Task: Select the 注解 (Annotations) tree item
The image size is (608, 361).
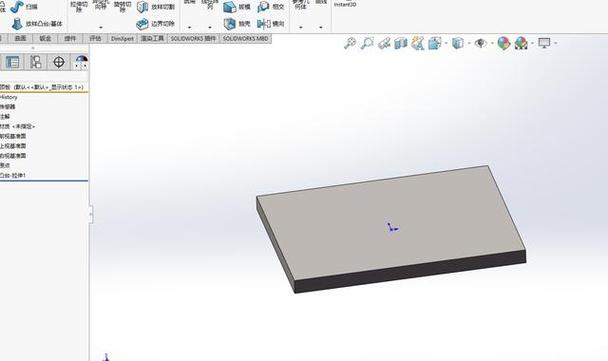Action: tap(5, 116)
